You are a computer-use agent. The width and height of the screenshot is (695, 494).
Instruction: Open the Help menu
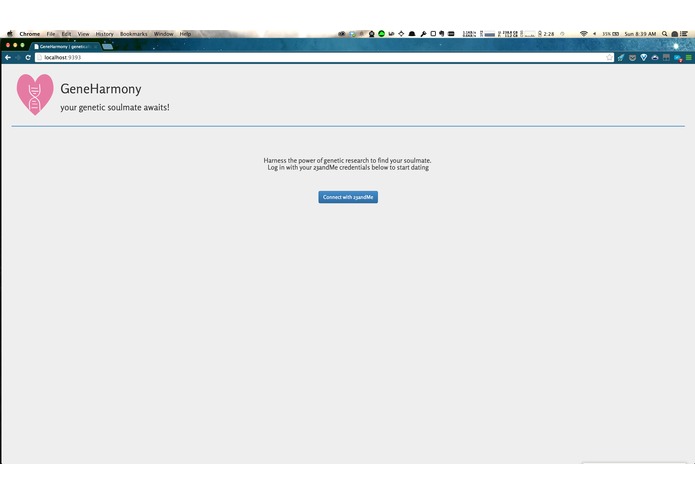(185, 34)
